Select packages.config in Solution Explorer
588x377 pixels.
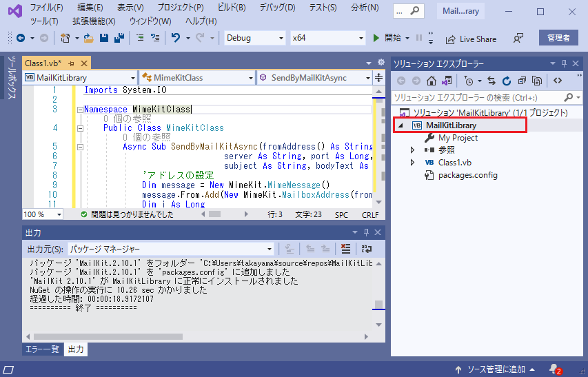point(467,175)
